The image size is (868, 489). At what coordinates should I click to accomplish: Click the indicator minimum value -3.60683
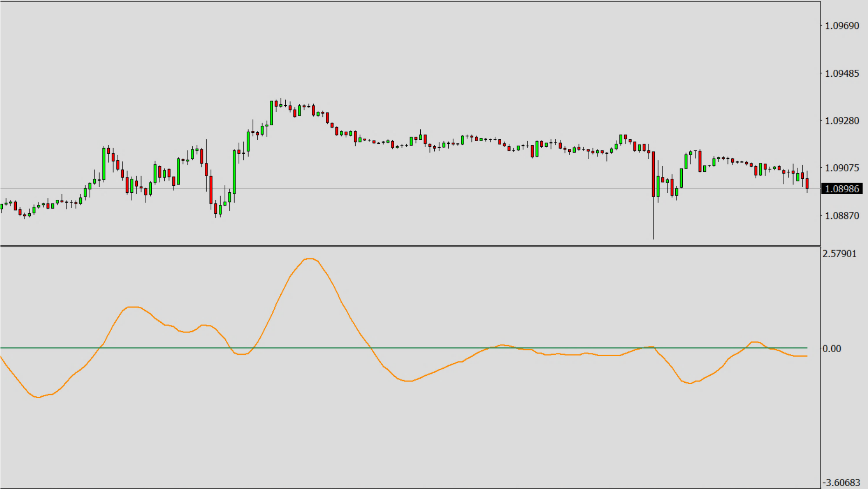pyautogui.click(x=841, y=482)
